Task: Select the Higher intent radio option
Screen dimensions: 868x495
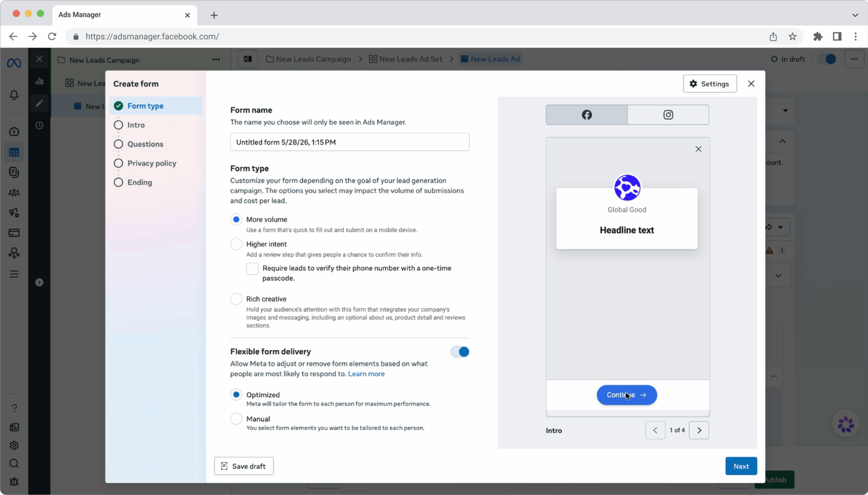Action: pos(236,244)
